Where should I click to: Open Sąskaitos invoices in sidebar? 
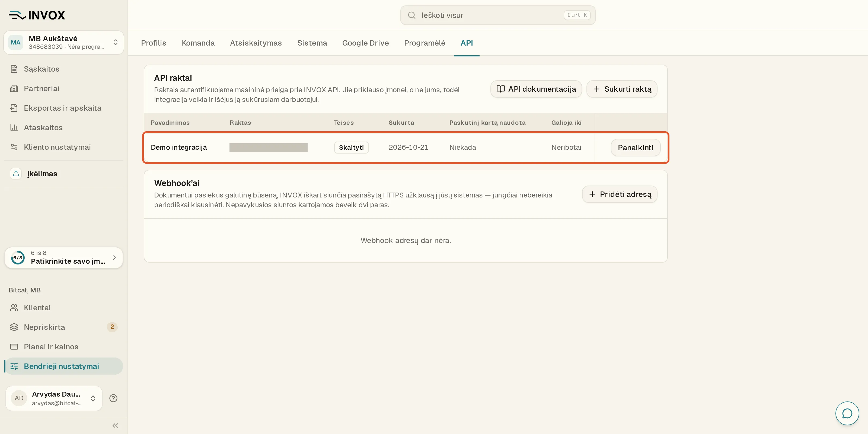[x=64, y=69]
